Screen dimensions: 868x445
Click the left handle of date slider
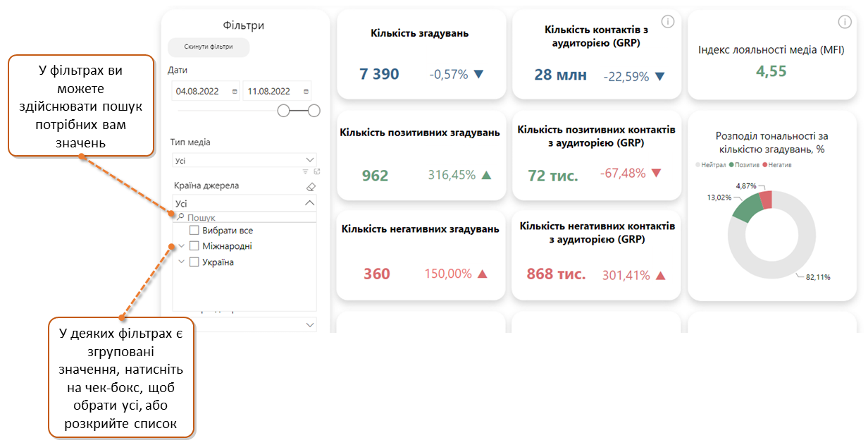click(284, 111)
